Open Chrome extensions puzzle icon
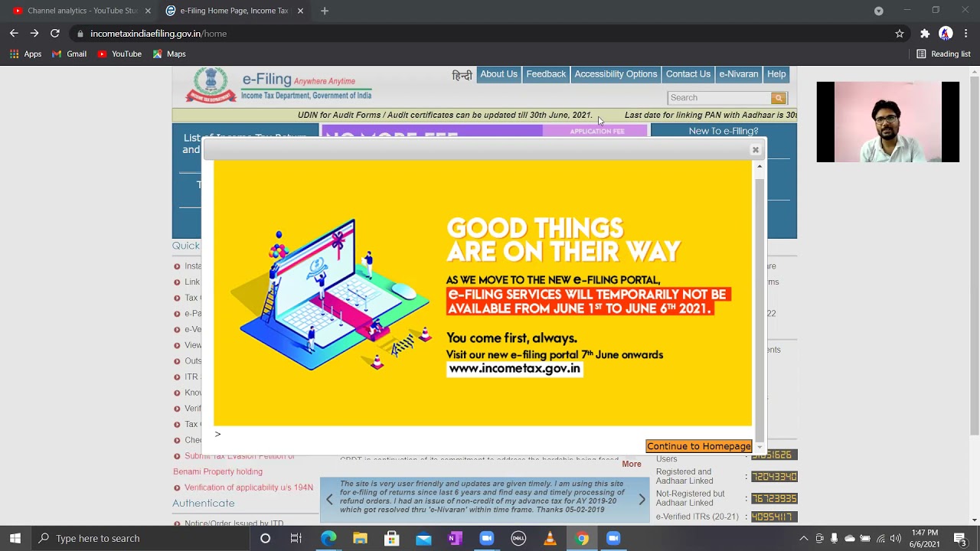 (925, 34)
